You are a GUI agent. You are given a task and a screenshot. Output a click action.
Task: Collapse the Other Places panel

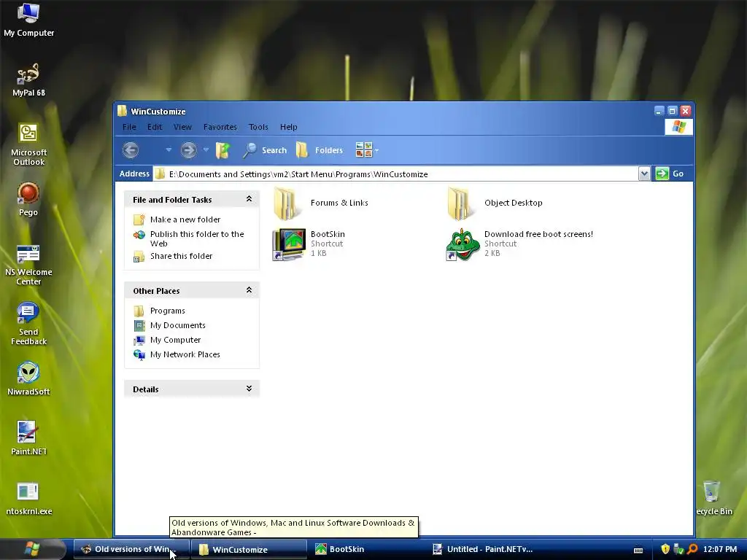tap(249, 290)
